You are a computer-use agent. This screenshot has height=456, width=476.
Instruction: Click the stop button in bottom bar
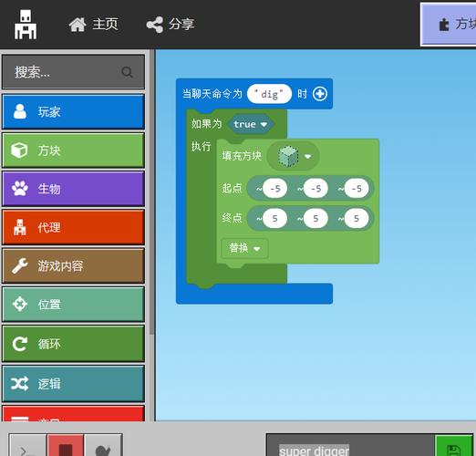(66, 445)
